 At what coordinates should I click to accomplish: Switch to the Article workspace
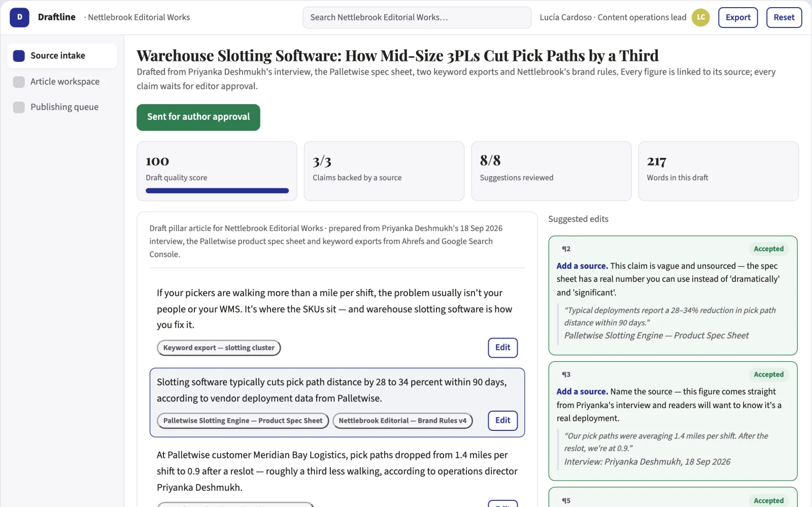[x=62, y=82]
